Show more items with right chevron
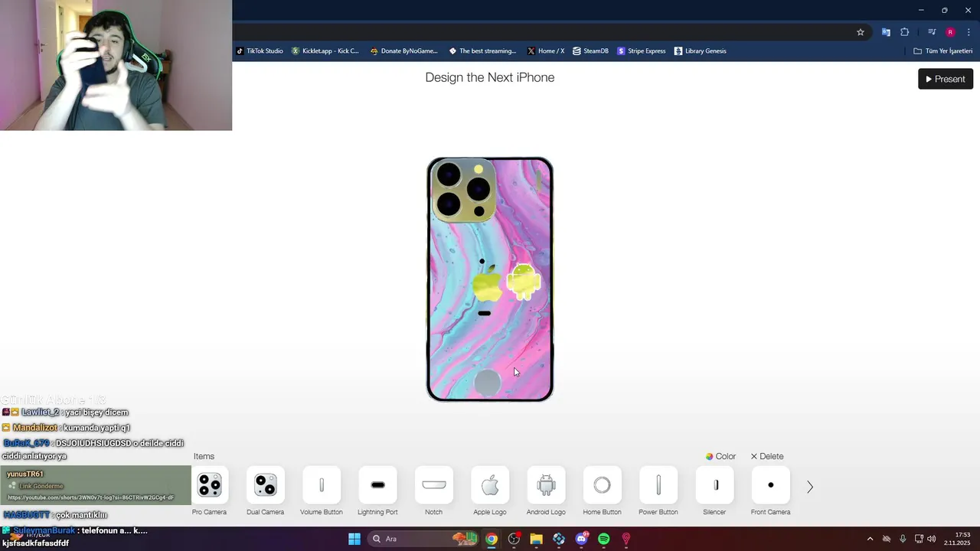This screenshot has width=980, height=551. tap(810, 487)
